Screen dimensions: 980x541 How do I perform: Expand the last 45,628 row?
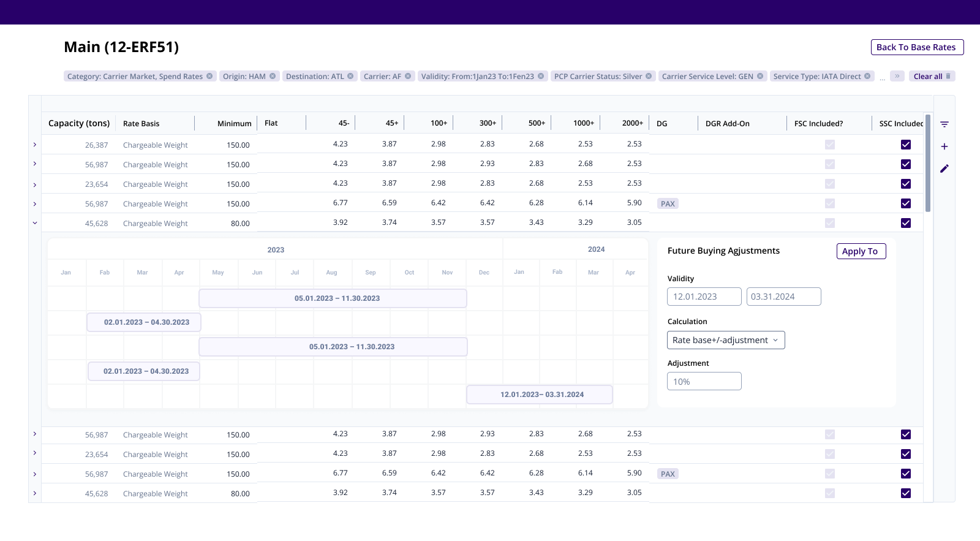pos(35,493)
